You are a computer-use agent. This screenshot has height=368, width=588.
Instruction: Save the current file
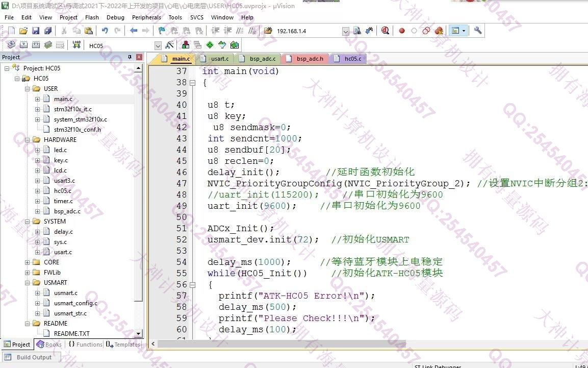[x=36, y=31]
